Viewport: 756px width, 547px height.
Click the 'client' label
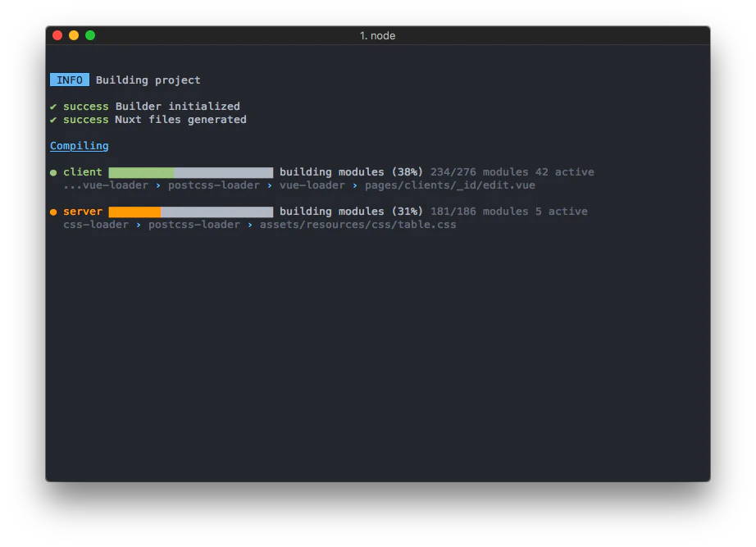[83, 171]
